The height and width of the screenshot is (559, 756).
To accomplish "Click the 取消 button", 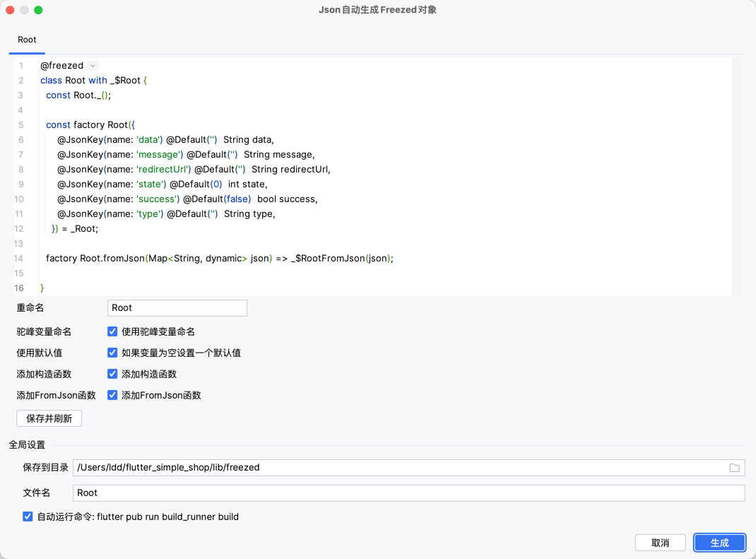I will tap(660, 543).
